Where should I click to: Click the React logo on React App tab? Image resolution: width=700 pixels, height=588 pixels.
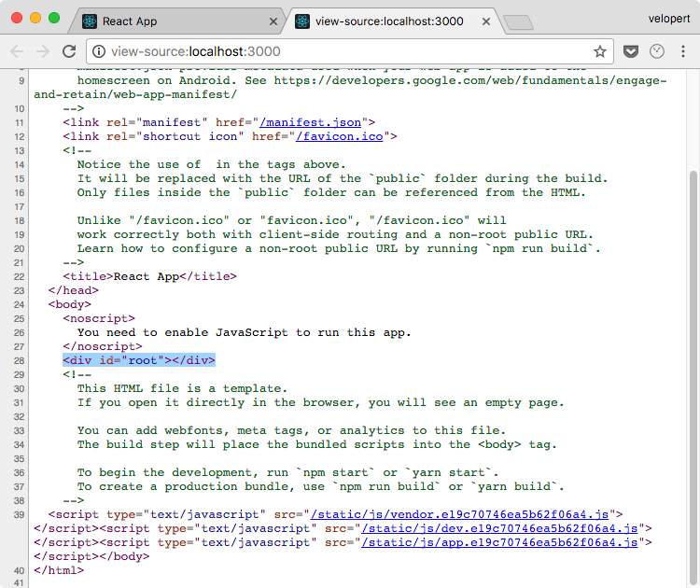click(90, 21)
